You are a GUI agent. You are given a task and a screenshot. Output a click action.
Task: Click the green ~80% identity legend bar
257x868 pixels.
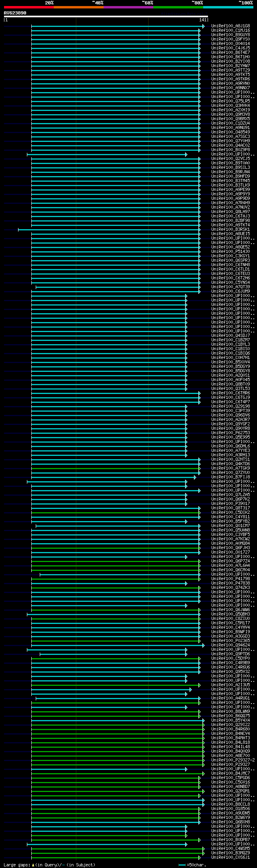[178, 7]
